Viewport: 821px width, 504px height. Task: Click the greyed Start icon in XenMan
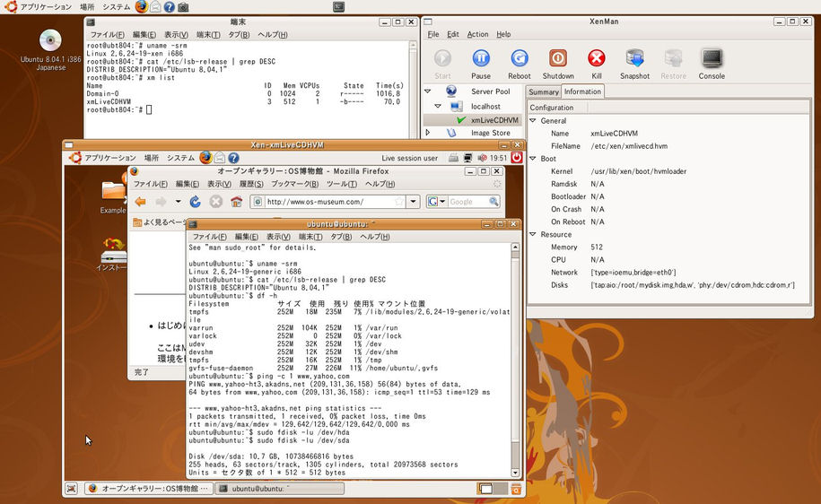[442, 58]
